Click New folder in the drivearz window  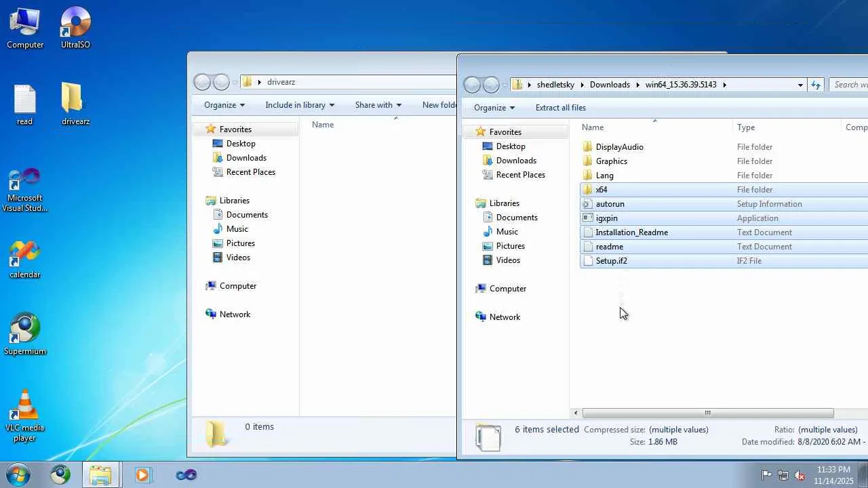439,105
